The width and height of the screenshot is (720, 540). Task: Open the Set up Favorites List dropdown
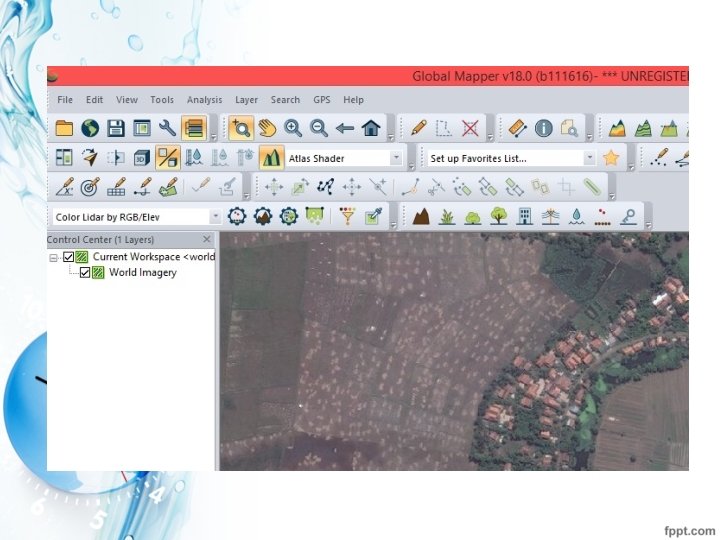point(590,158)
